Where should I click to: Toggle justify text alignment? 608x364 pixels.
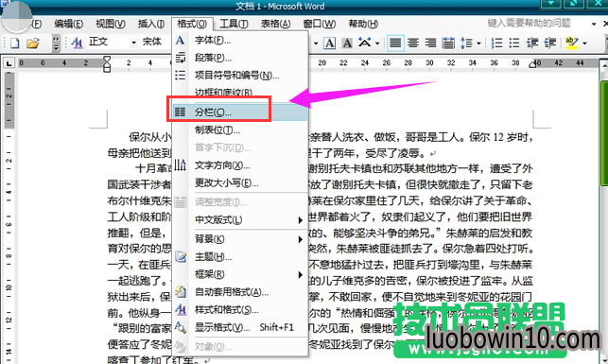click(x=395, y=43)
